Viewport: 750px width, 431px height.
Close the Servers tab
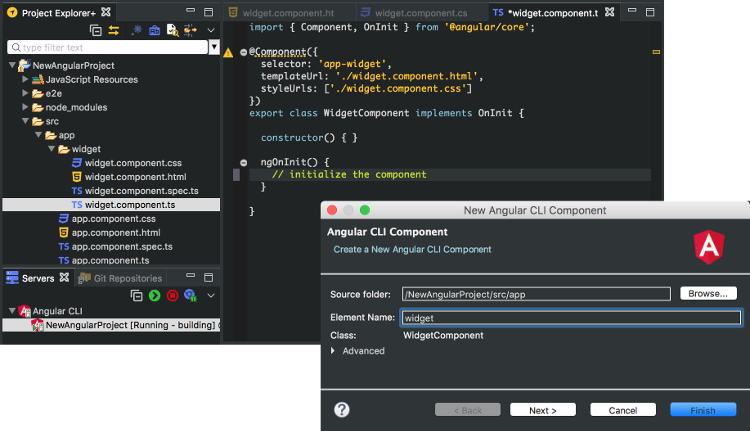coord(64,277)
